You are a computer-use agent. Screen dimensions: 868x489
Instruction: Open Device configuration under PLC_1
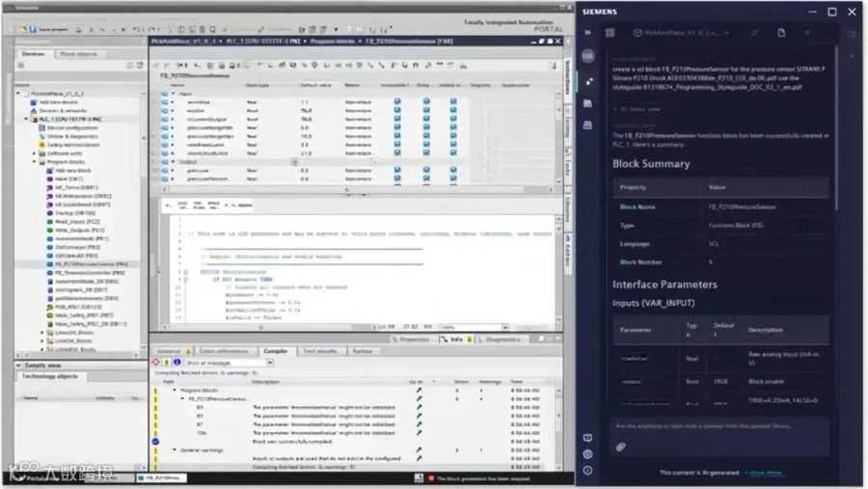click(68, 127)
